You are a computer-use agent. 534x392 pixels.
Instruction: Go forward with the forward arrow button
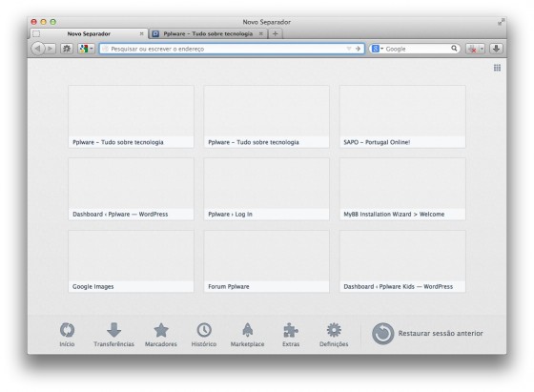click(x=51, y=49)
